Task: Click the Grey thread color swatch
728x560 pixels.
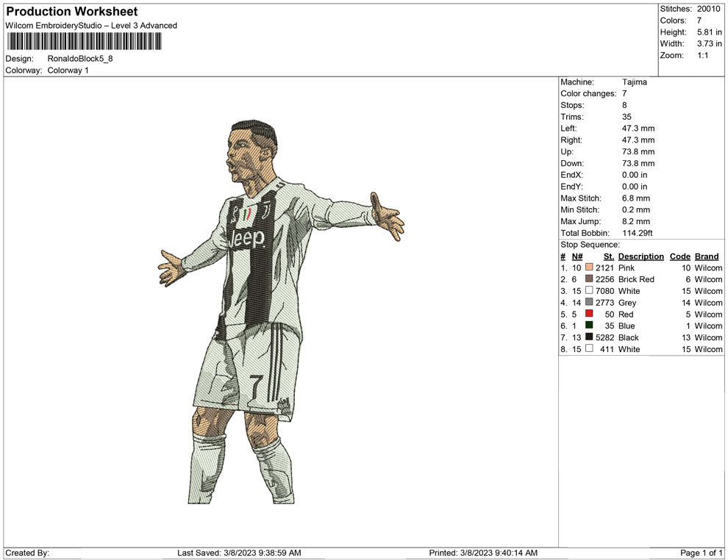Action: point(589,302)
